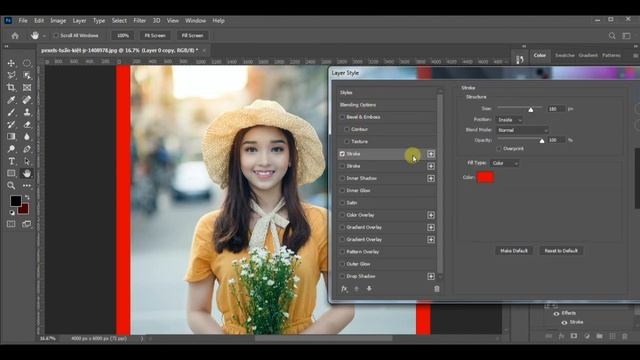Enable the Overprint checkbox
The image size is (640, 360).
point(499,149)
